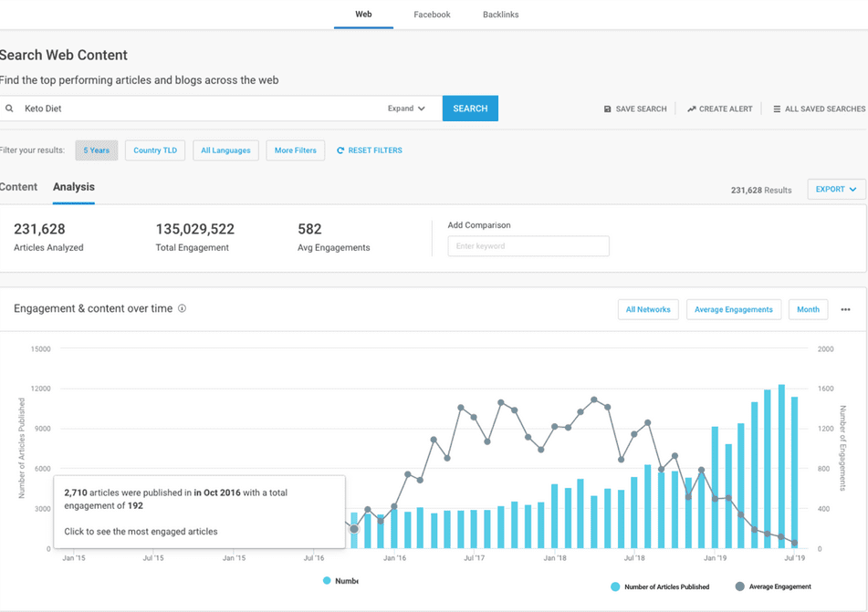868x612 pixels.
Task: Switch to the Facebook tab
Action: coord(432,15)
